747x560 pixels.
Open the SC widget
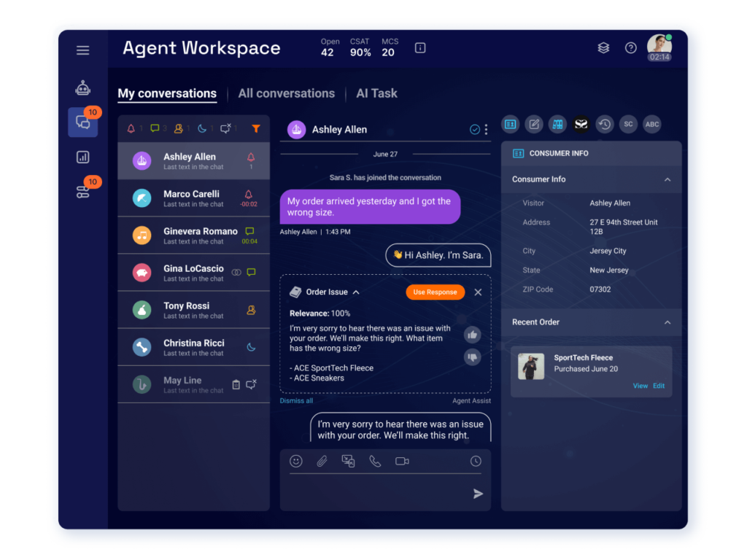[x=628, y=124]
